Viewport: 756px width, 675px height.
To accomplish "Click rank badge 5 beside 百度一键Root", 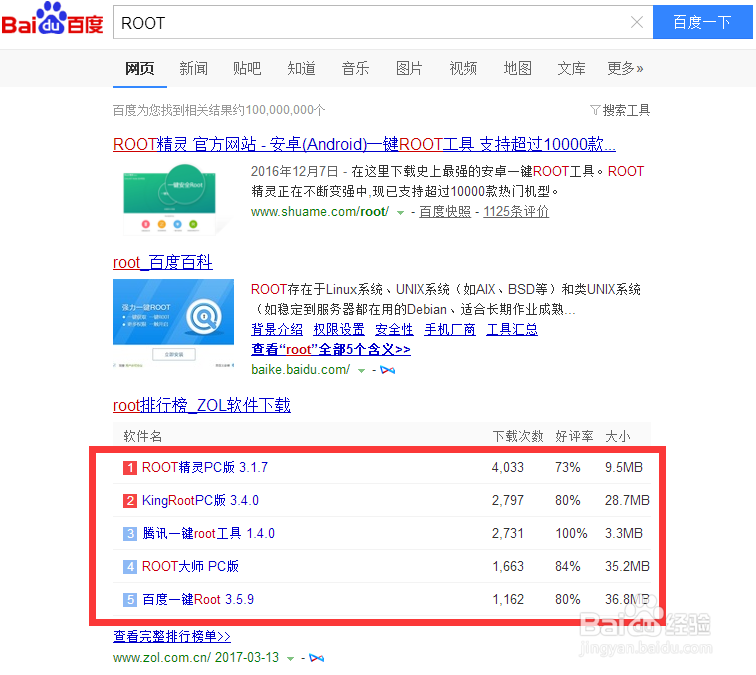I will click(130, 600).
